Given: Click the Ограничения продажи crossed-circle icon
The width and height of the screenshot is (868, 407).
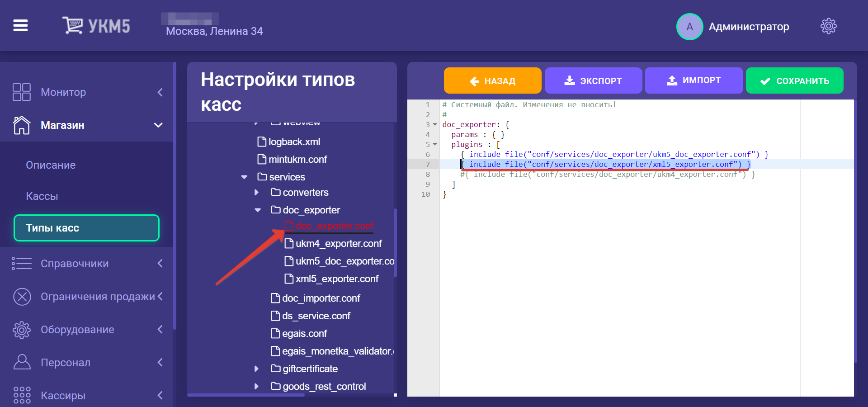Looking at the screenshot, I should pyautogui.click(x=22, y=297).
